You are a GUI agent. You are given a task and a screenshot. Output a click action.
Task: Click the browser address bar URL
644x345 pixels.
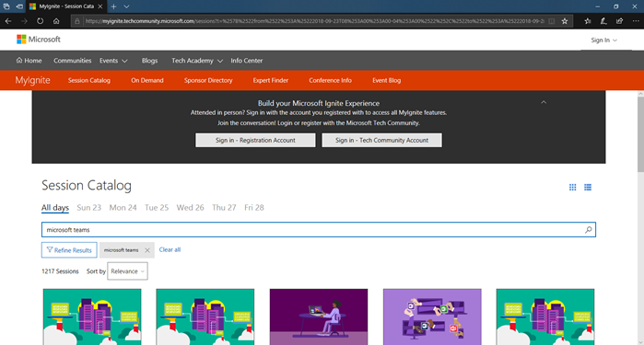[x=314, y=21]
